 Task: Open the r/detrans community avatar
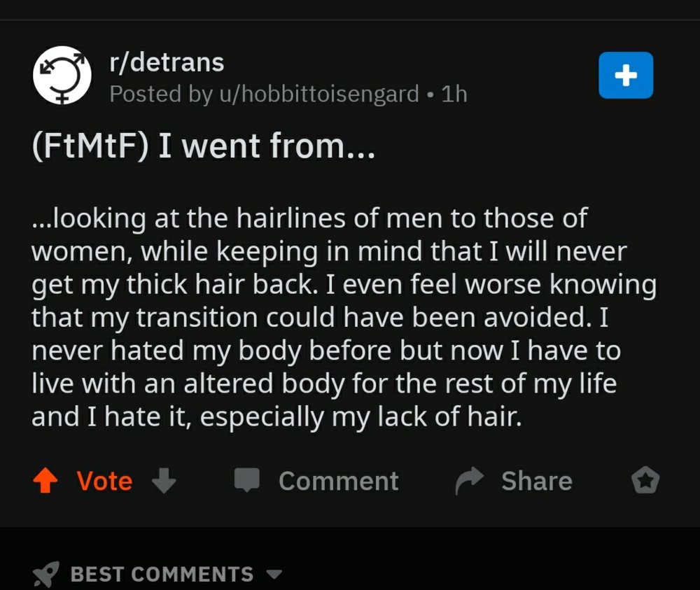[x=63, y=76]
